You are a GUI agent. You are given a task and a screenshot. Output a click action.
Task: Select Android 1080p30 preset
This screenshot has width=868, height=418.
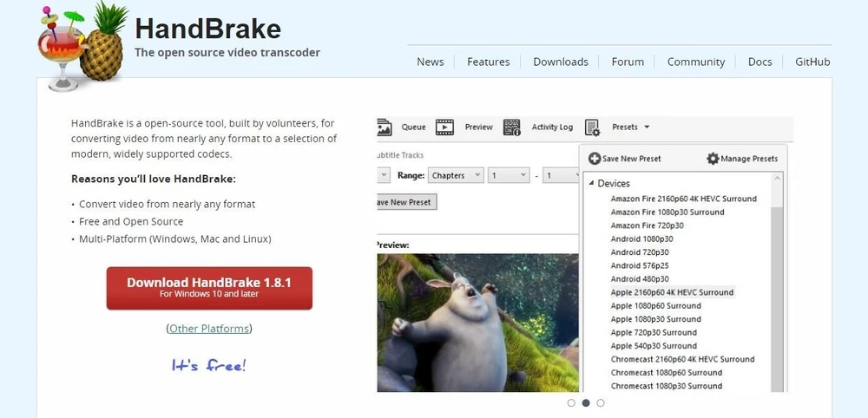(x=642, y=238)
